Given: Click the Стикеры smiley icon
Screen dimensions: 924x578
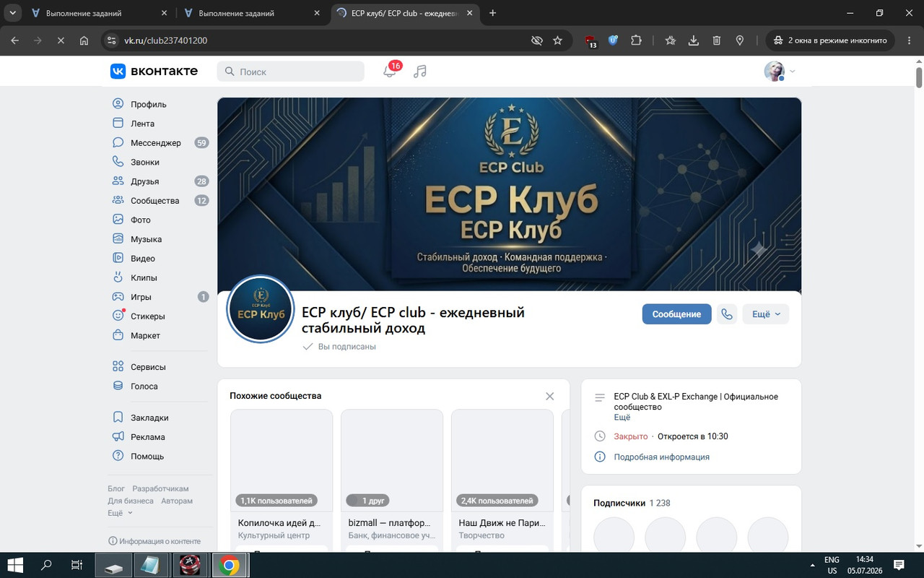Looking at the screenshot, I should pos(118,316).
